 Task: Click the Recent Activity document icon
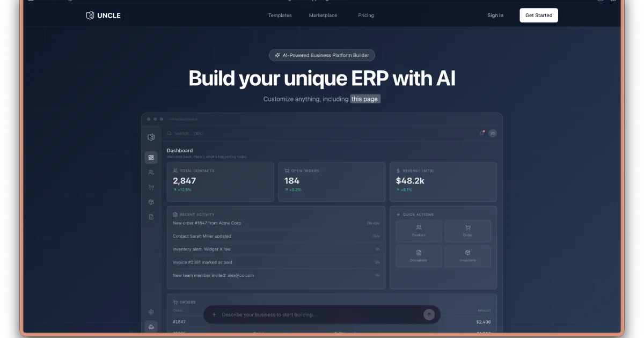[x=175, y=215]
